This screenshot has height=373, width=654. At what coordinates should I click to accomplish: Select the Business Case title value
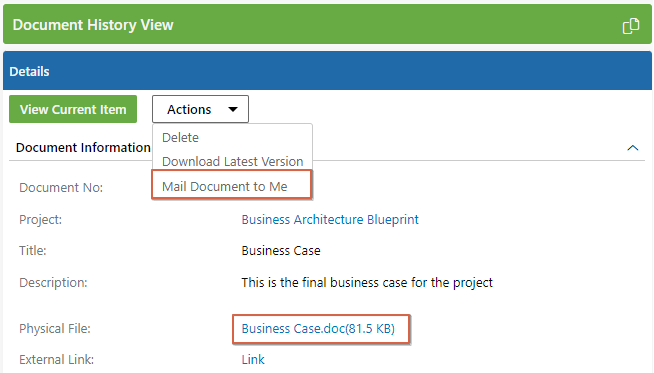281,251
